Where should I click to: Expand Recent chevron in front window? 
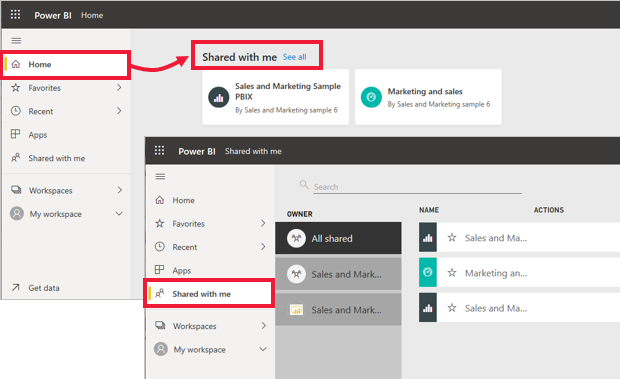(x=263, y=247)
